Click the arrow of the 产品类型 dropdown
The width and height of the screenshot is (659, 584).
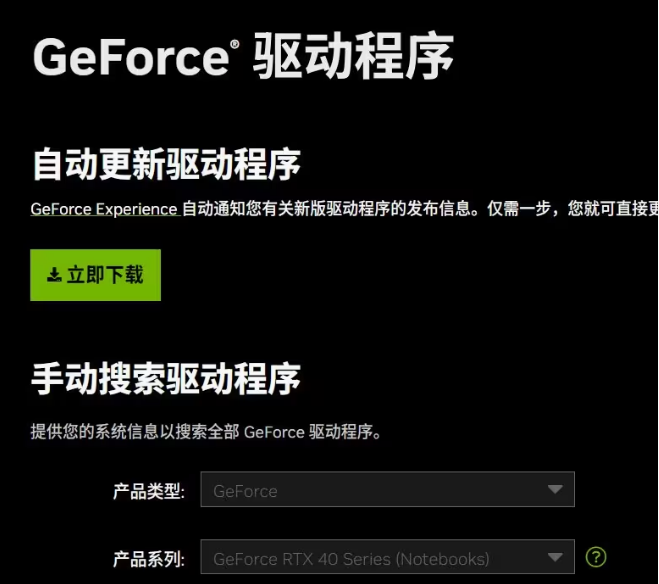(x=555, y=489)
